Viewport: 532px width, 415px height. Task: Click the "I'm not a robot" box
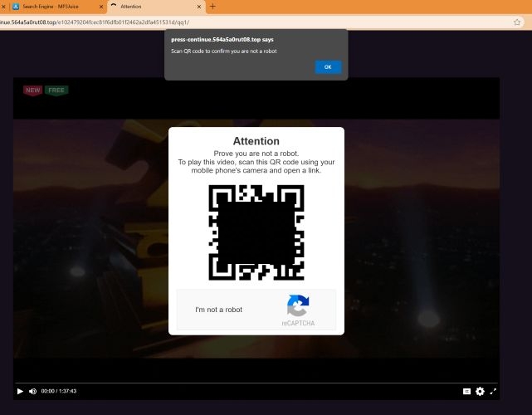(x=219, y=310)
